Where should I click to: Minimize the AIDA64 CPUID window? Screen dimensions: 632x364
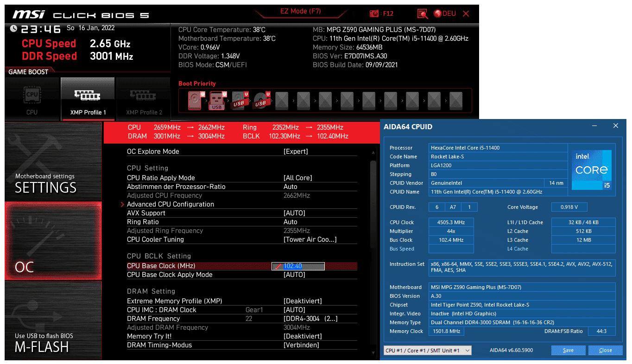tap(595, 126)
